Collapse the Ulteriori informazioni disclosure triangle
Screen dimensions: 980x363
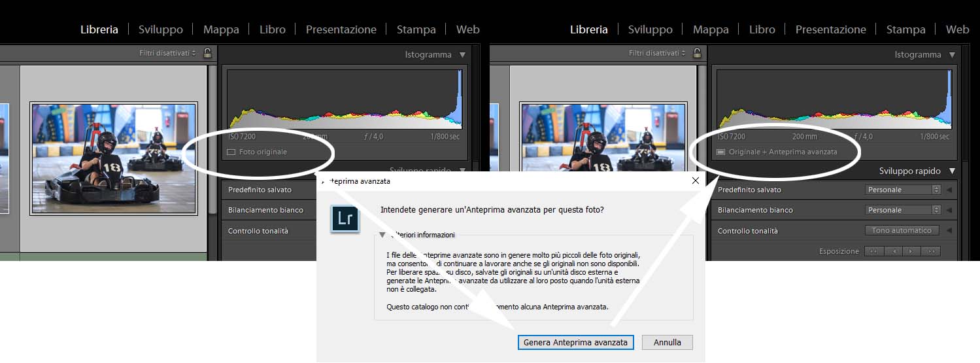coord(380,235)
